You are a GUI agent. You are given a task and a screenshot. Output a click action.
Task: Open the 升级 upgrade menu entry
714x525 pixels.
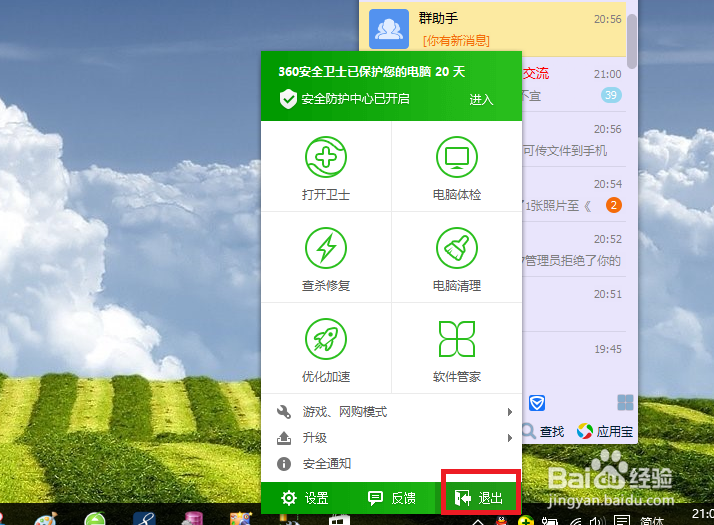(x=391, y=438)
